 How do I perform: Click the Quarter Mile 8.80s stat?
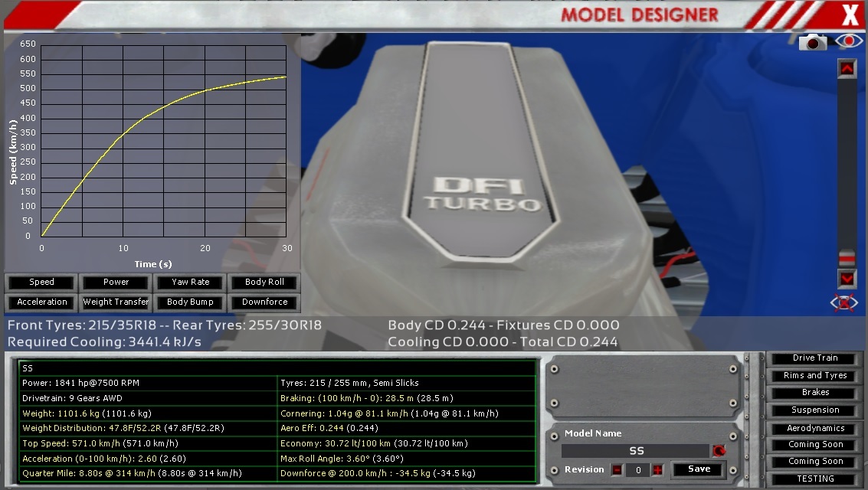[132, 473]
